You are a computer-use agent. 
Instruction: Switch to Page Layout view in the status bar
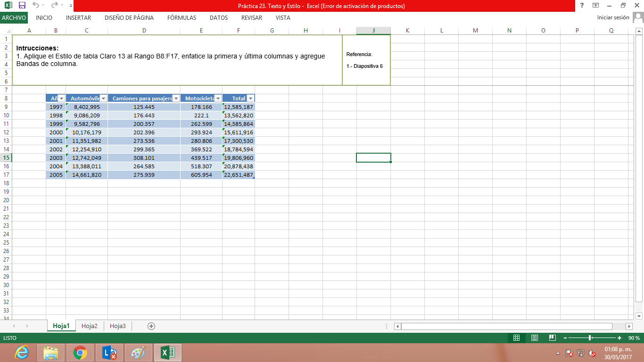click(x=535, y=337)
